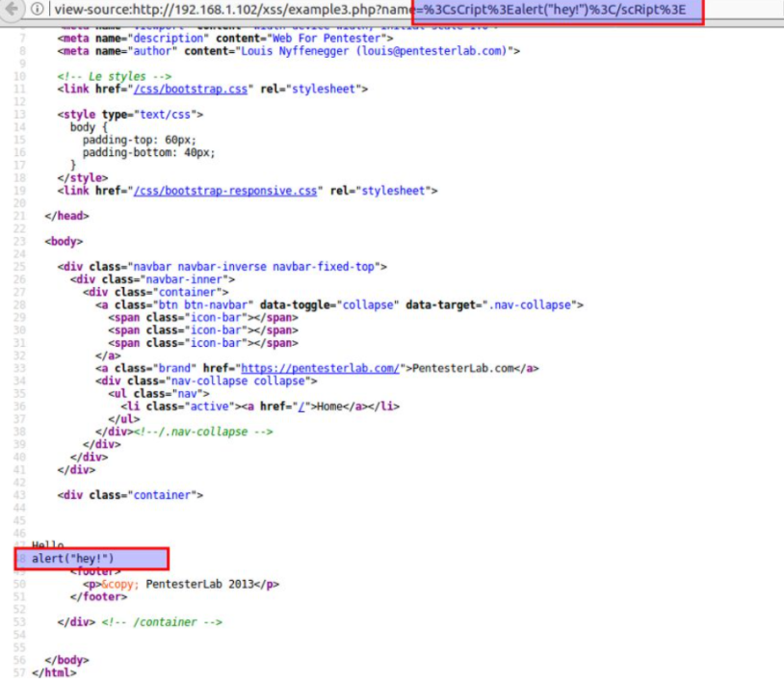Click the li class="active" tag

coord(181,407)
